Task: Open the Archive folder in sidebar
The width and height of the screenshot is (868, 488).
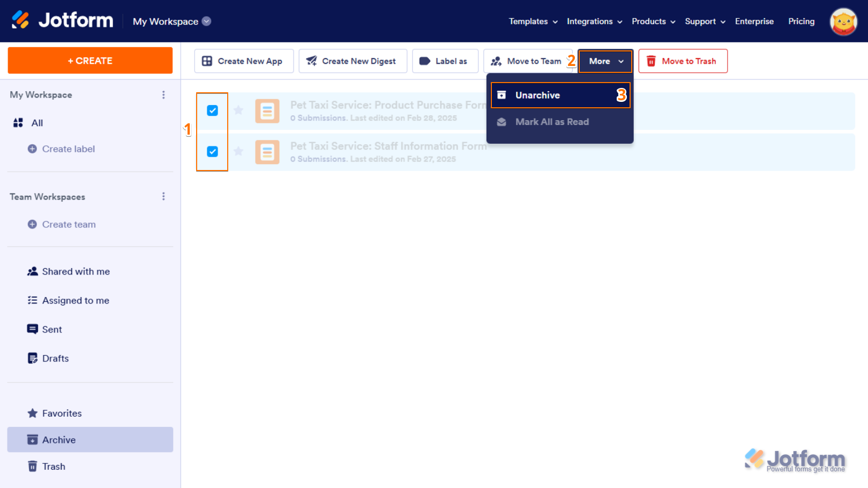Action: (90, 440)
